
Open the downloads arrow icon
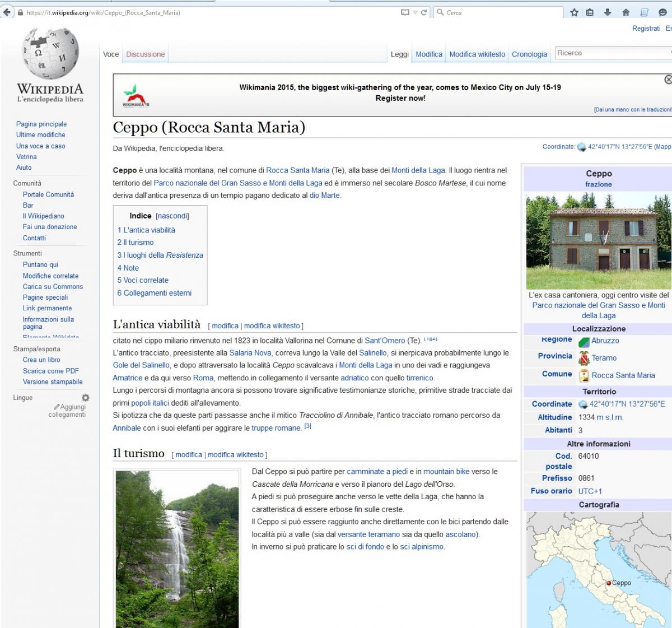pyautogui.click(x=608, y=12)
